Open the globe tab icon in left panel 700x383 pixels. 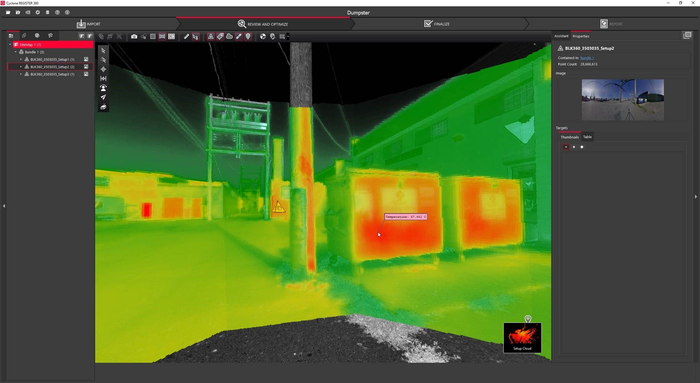tap(37, 36)
